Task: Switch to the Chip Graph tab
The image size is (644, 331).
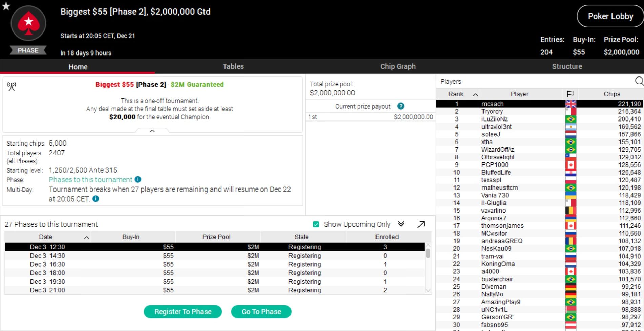Action: 398,66
